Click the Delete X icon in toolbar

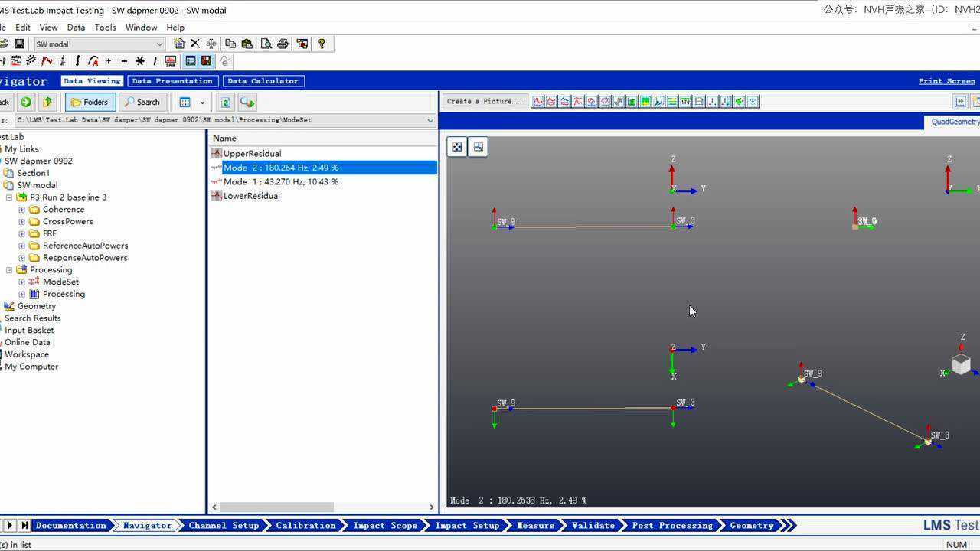(x=195, y=44)
